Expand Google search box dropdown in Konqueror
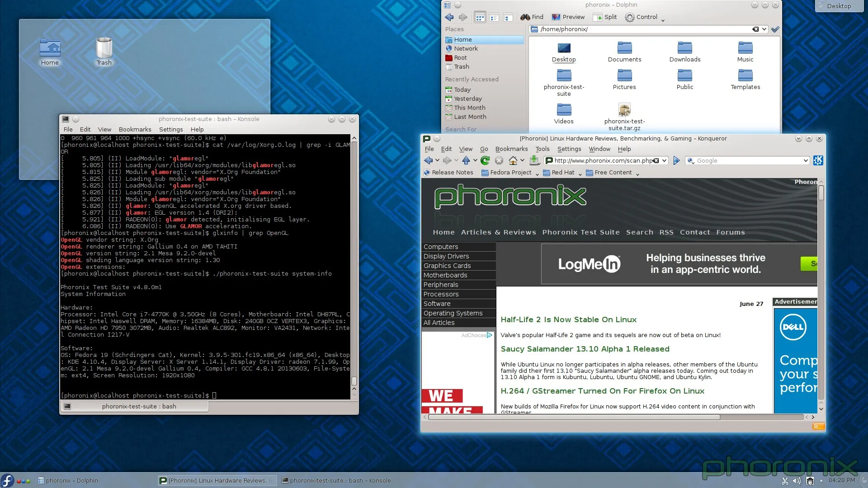The image size is (868, 488). (x=806, y=160)
